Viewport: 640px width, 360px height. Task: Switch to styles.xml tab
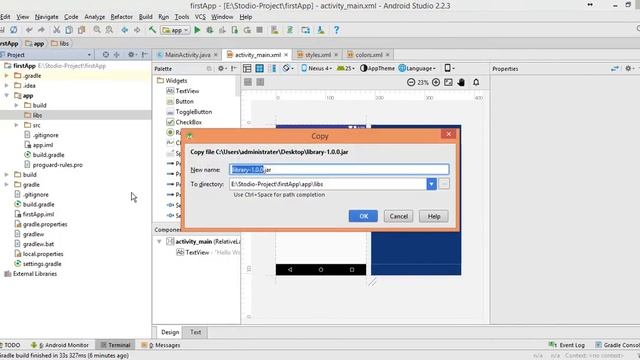318,55
